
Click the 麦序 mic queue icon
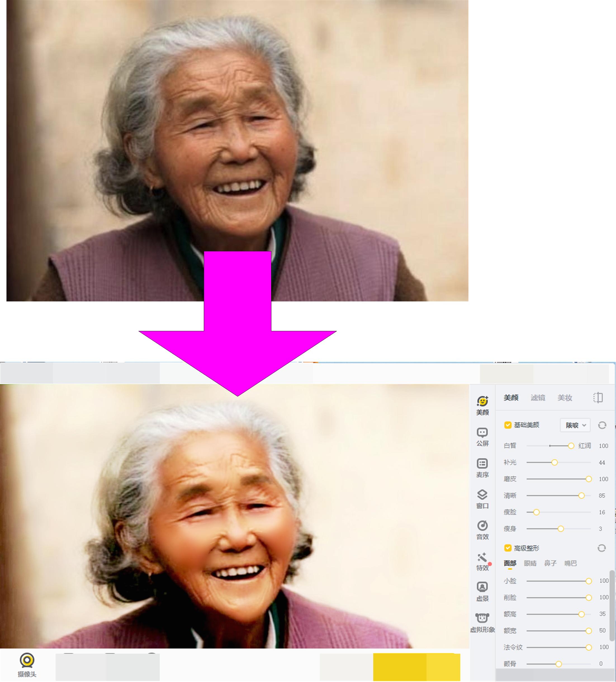(482, 463)
